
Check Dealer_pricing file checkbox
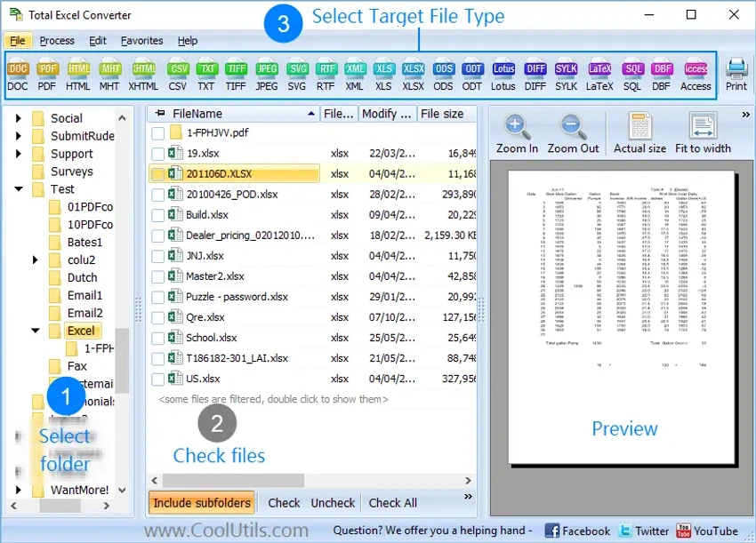157,236
